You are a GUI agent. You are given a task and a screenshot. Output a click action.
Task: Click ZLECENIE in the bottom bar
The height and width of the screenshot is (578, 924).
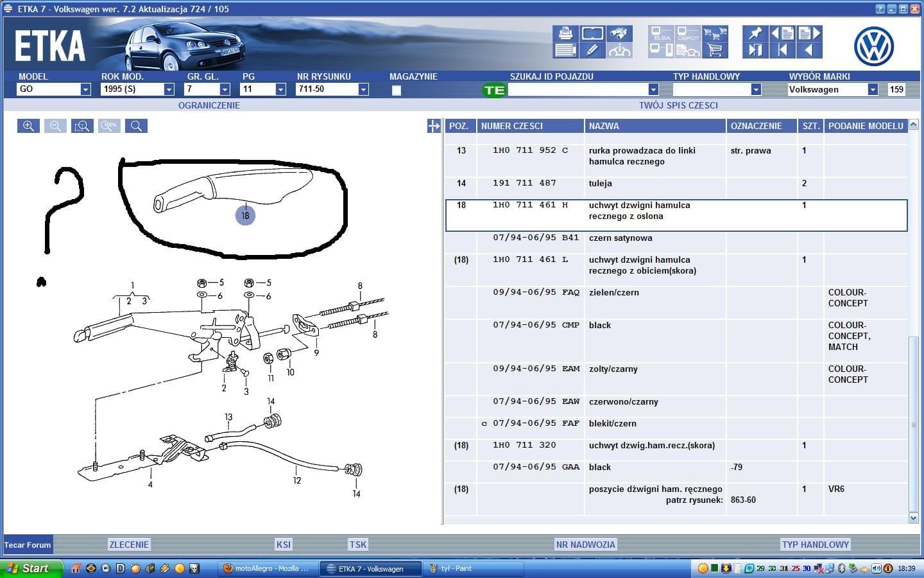point(129,545)
